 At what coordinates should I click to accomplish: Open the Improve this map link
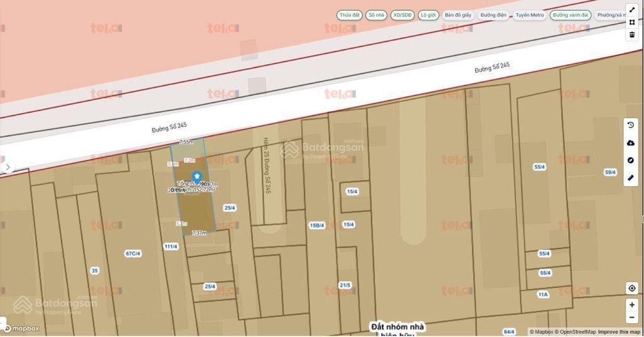click(x=619, y=332)
